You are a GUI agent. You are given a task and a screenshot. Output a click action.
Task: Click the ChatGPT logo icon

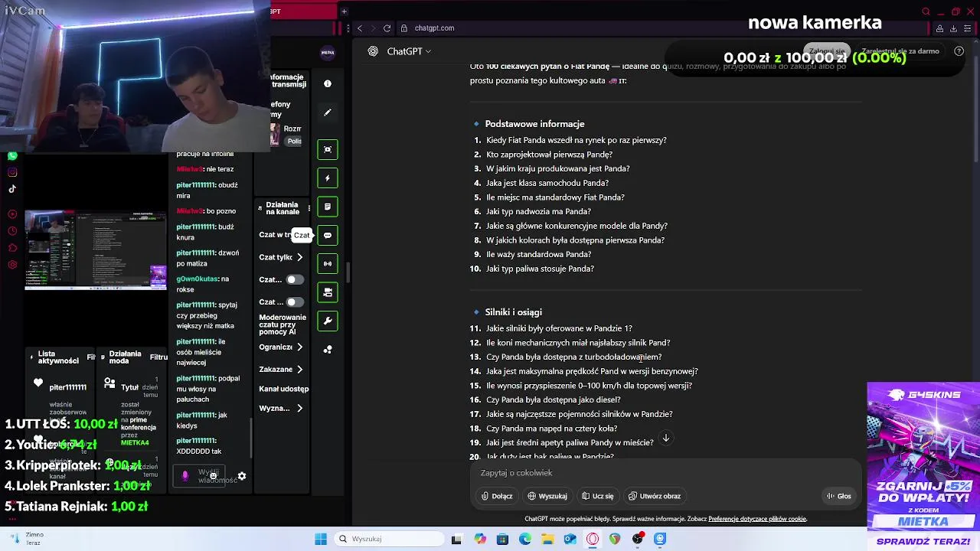373,51
